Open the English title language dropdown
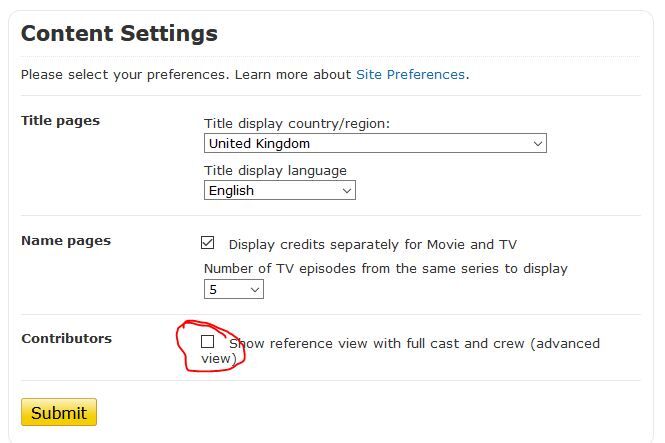Image resolution: width=665 pixels, height=443 pixels. click(x=279, y=190)
